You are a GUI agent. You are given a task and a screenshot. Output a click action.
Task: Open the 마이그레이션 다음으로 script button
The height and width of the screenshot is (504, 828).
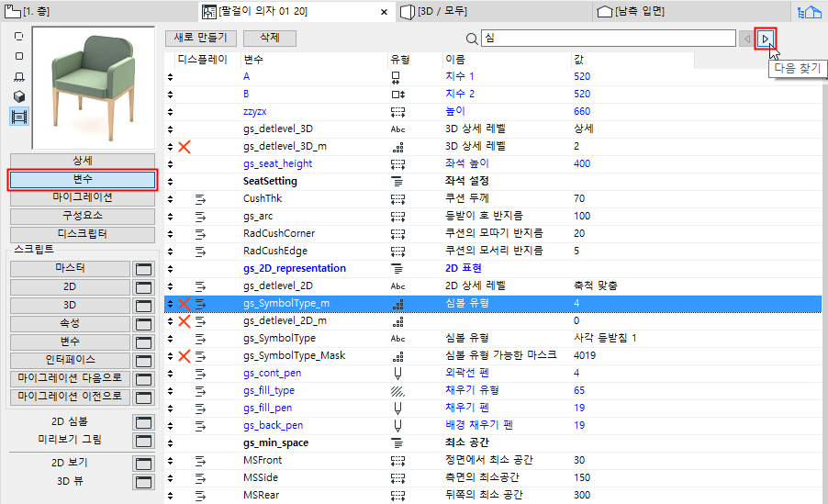[70, 378]
